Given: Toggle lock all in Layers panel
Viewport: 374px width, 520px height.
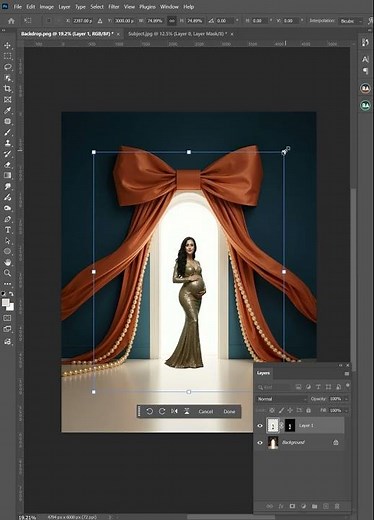Looking at the screenshot, I should [308, 410].
